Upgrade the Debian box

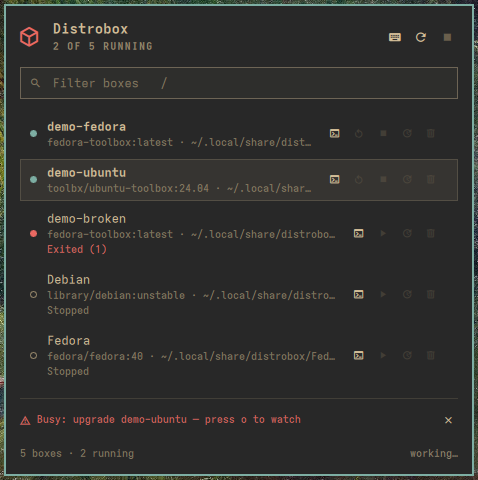point(407,294)
